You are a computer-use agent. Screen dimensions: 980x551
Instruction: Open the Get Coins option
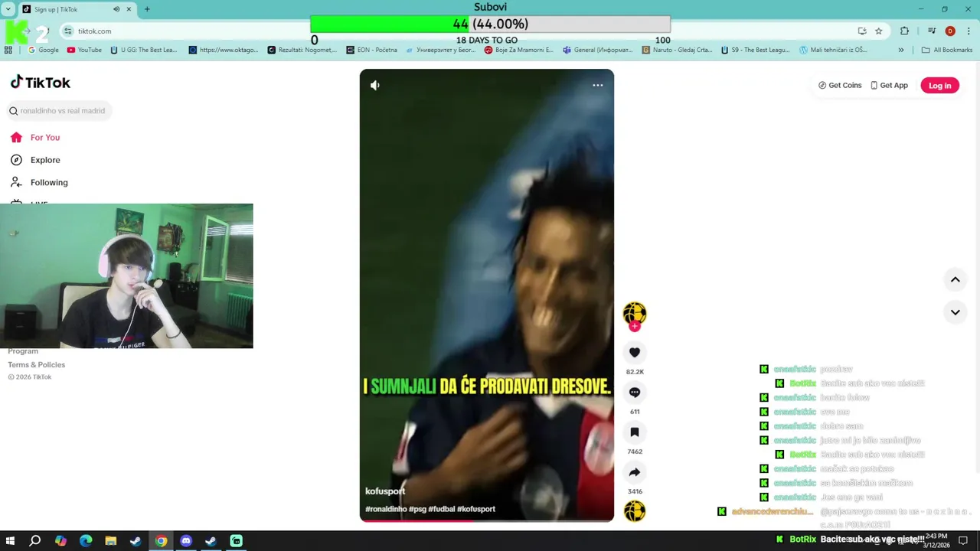pyautogui.click(x=840, y=85)
